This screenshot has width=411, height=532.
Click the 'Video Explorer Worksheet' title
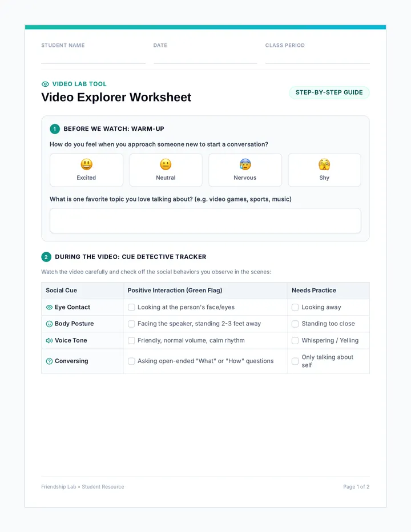point(116,98)
